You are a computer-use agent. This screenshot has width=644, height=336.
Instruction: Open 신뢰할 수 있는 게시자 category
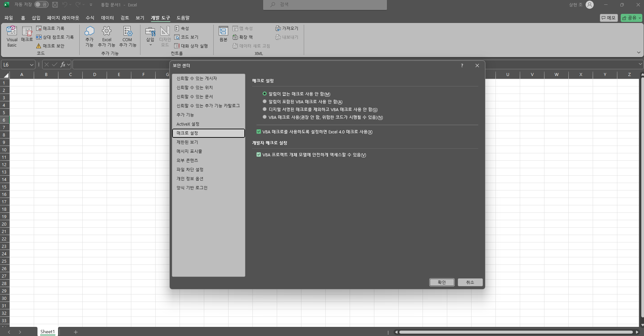pyautogui.click(x=209, y=78)
